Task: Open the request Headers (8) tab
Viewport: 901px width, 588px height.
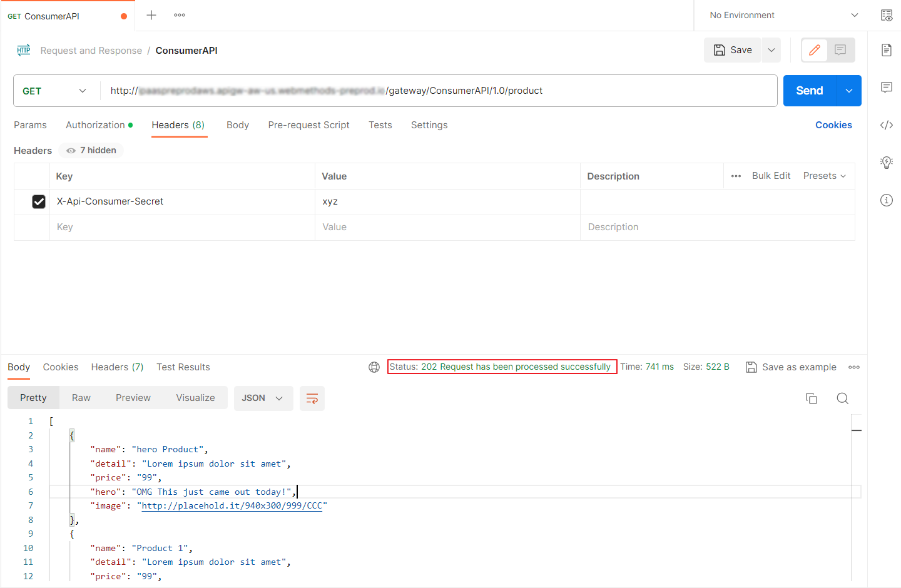Action: 178,125
